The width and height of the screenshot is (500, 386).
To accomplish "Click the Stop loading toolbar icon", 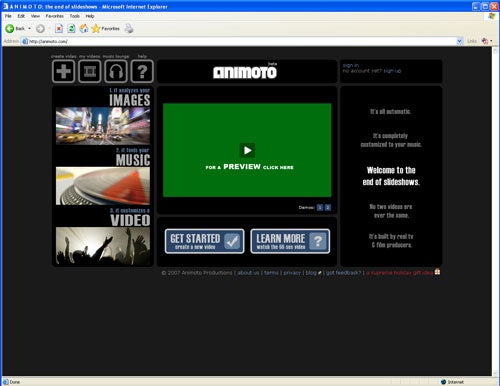I will [x=59, y=29].
